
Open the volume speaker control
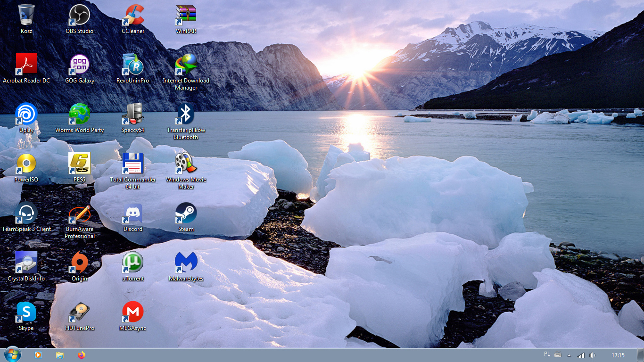pos(592,355)
